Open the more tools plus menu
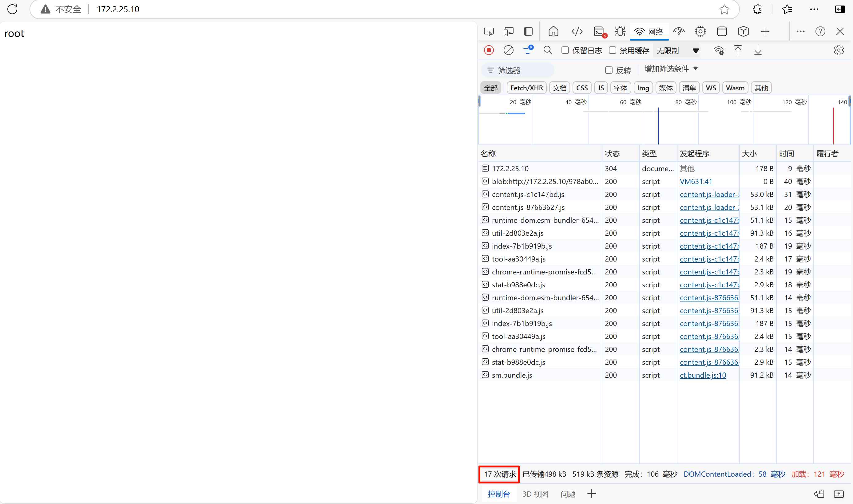The image size is (853, 504). [x=765, y=32]
